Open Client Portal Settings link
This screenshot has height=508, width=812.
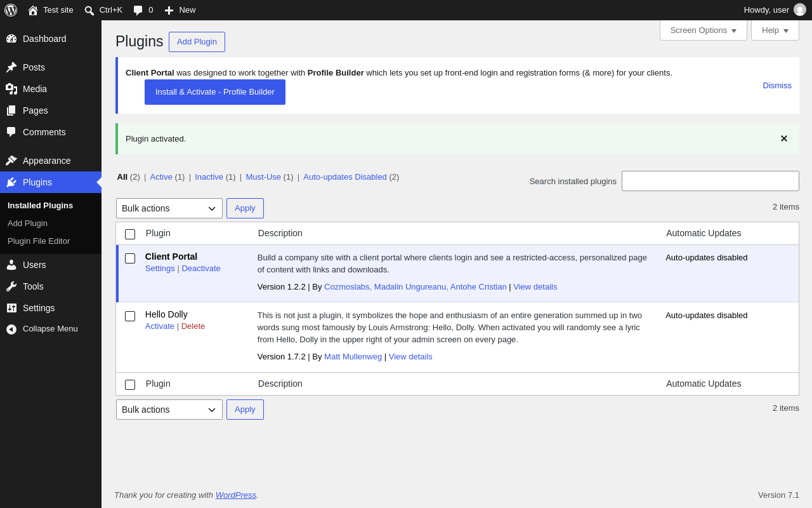pos(160,269)
